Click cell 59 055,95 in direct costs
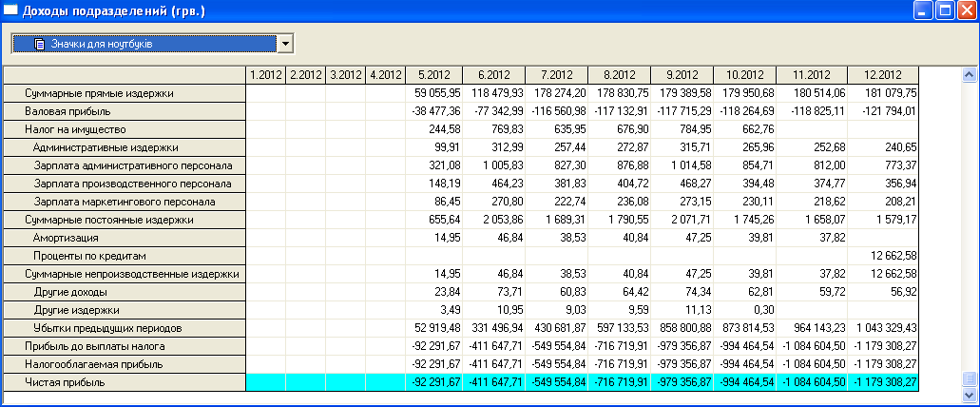Image resolution: width=980 pixels, height=407 pixels. (434, 93)
